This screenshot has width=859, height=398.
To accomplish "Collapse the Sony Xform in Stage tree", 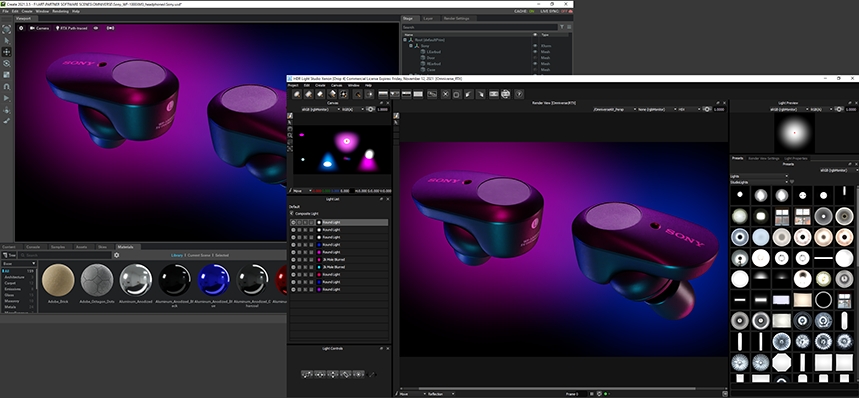I will tap(410, 46).
